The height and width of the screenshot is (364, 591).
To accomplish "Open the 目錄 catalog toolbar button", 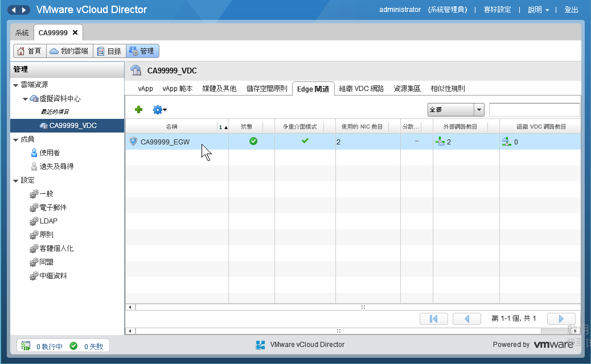I will coord(110,51).
